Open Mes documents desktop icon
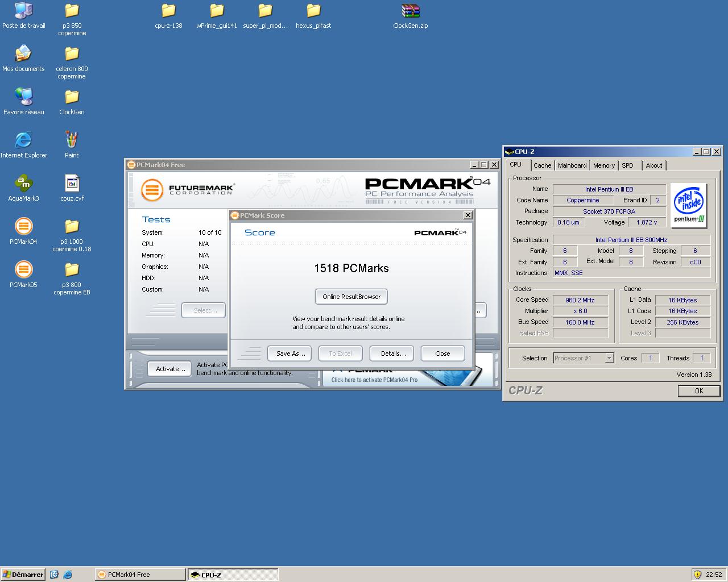 coord(23,59)
